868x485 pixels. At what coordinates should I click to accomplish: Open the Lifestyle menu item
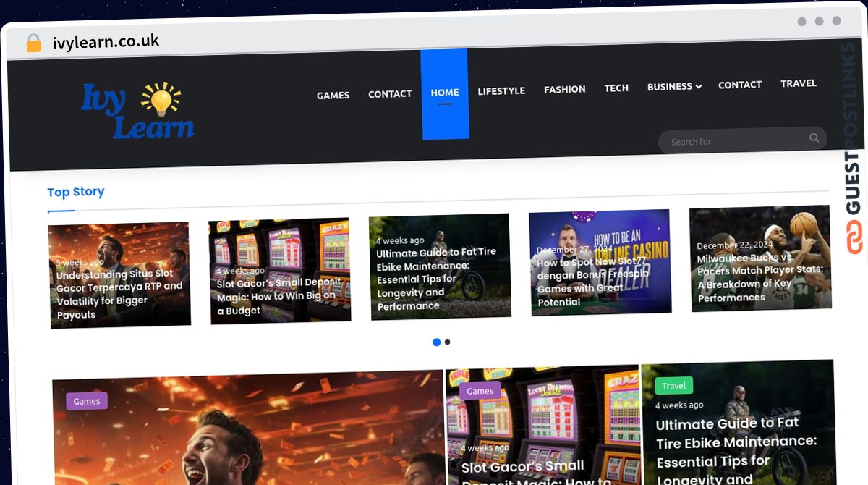(501, 91)
